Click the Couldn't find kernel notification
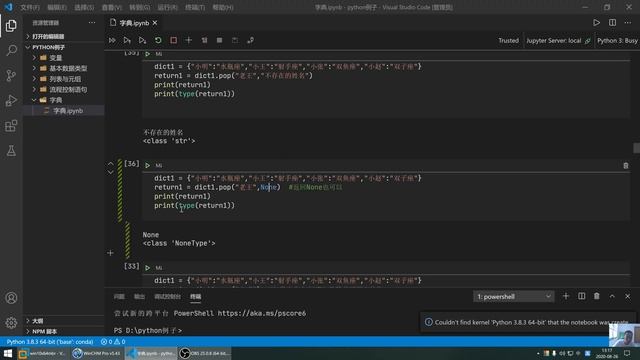The height and width of the screenshot is (360, 640). pyautogui.click(x=527, y=322)
